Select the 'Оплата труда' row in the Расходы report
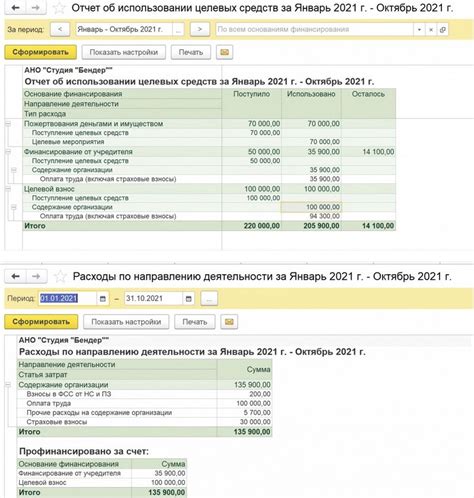Image resolution: width=474 pixels, height=498 pixels. 144,403
